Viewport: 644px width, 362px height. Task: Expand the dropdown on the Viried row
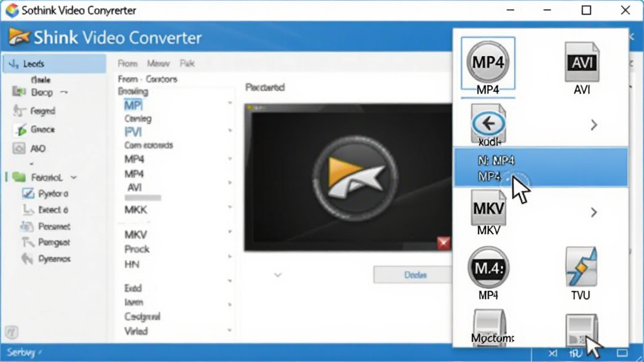tap(230, 331)
